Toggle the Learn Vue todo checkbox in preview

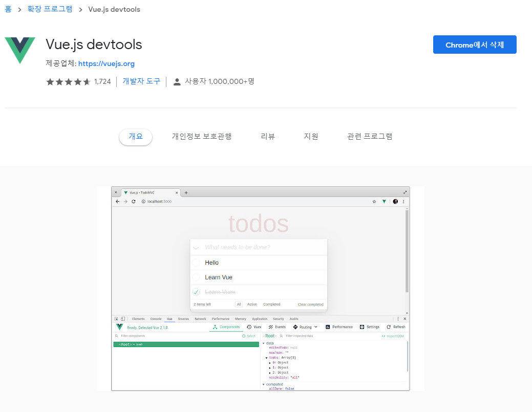pyautogui.click(x=196, y=277)
